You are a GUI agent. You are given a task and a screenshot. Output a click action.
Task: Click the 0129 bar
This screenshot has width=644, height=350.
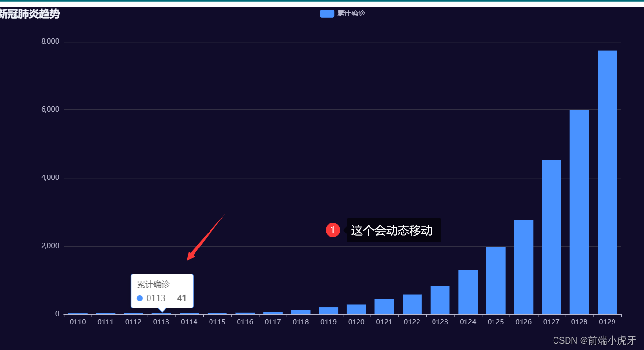607,182
